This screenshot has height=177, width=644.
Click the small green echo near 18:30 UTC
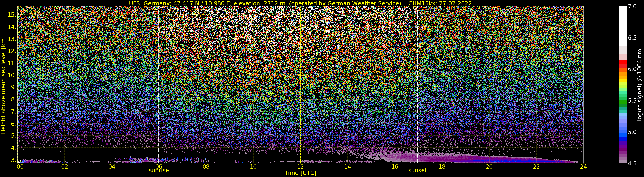coord(453,103)
